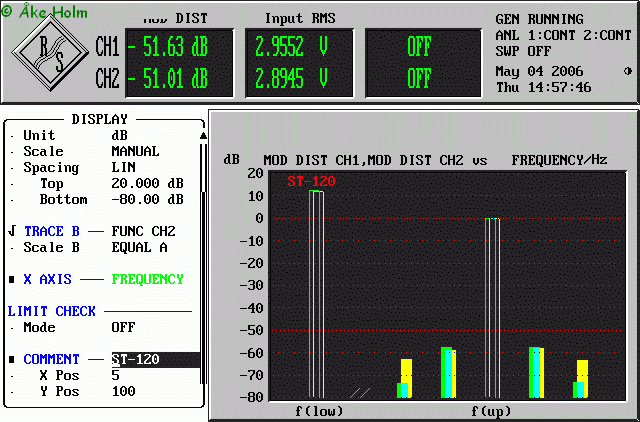The height and width of the screenshot is (422, 640).
Task: Click the ANL 1:CONT 2:CONT status line
Action: [564, 36]
